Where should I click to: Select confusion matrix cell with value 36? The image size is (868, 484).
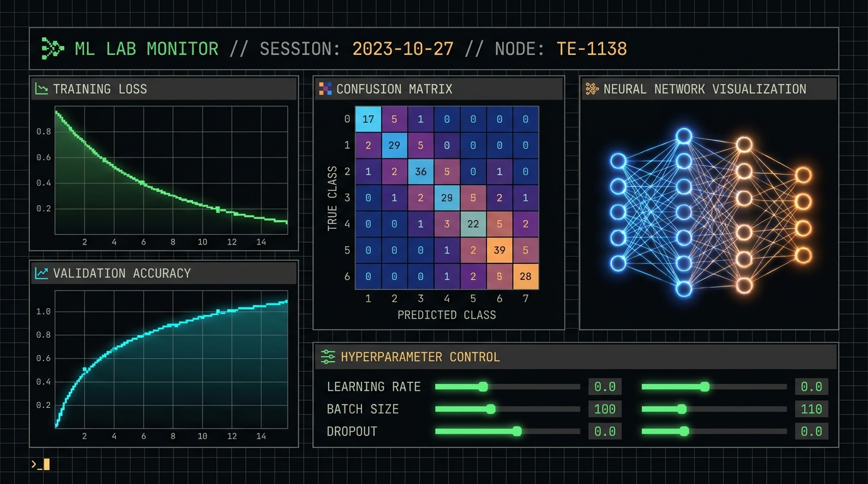421,171
